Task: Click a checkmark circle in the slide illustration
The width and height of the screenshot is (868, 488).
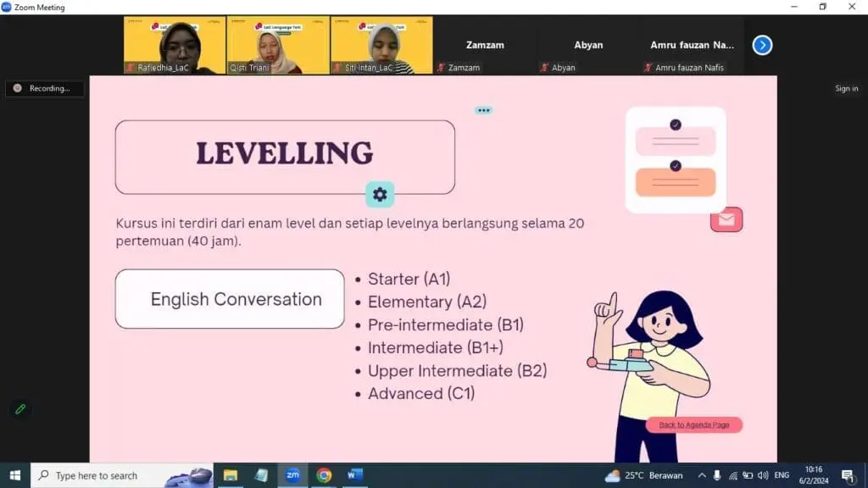Action: 675,123
